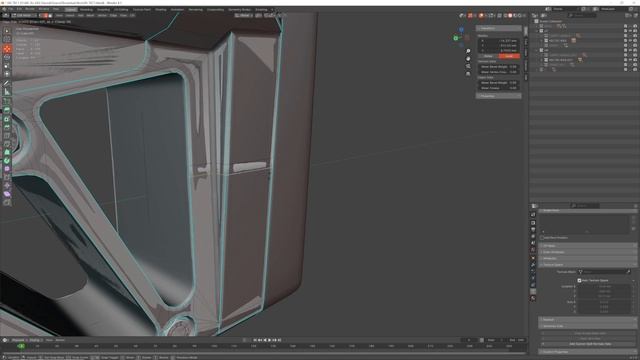
Task: Select the Add Cube tool
Action: click(x=7, y=101)
